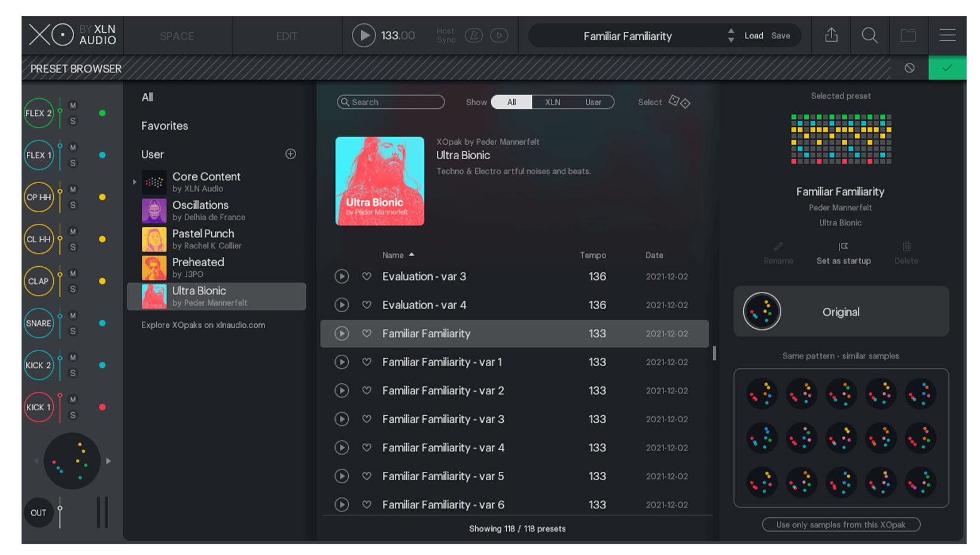Favorite the Evaluation - var 3 preset heart
The image size is (980, 555).
coord(367,276)
